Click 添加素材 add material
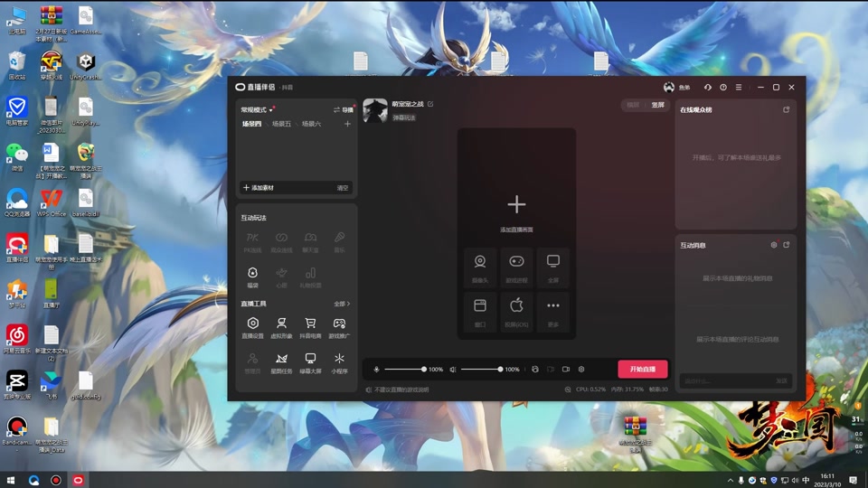 (259, 188)
